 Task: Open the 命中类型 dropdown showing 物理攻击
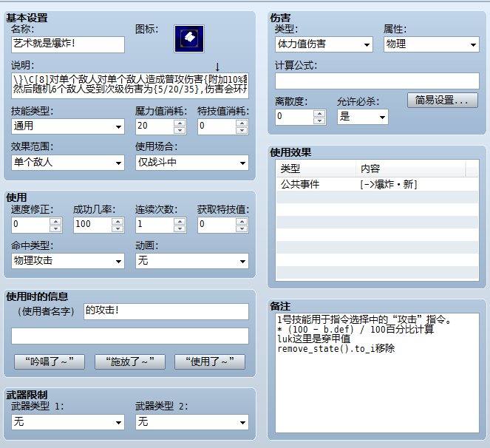coord(68,261)
